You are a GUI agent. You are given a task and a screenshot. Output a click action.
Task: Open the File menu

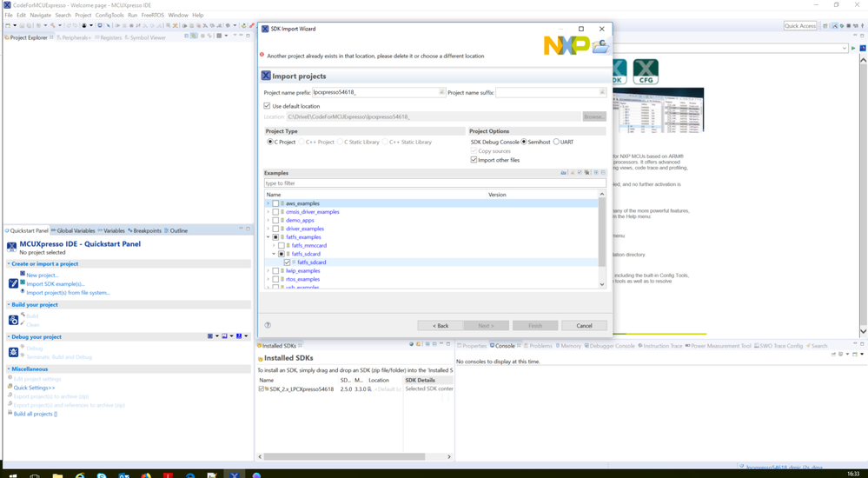coord(9,15)
